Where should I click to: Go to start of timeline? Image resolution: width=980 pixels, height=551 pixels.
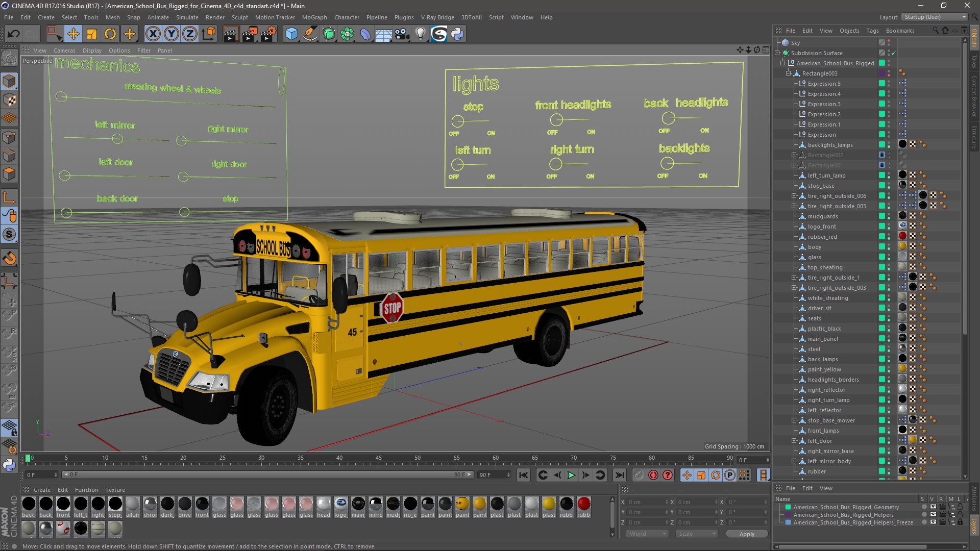point(524,475)
